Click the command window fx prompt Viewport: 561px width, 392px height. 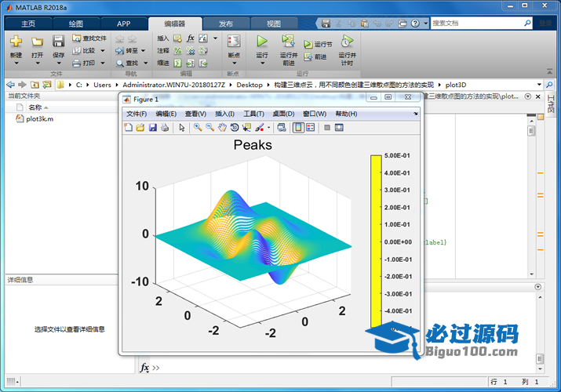click(144, 368)
